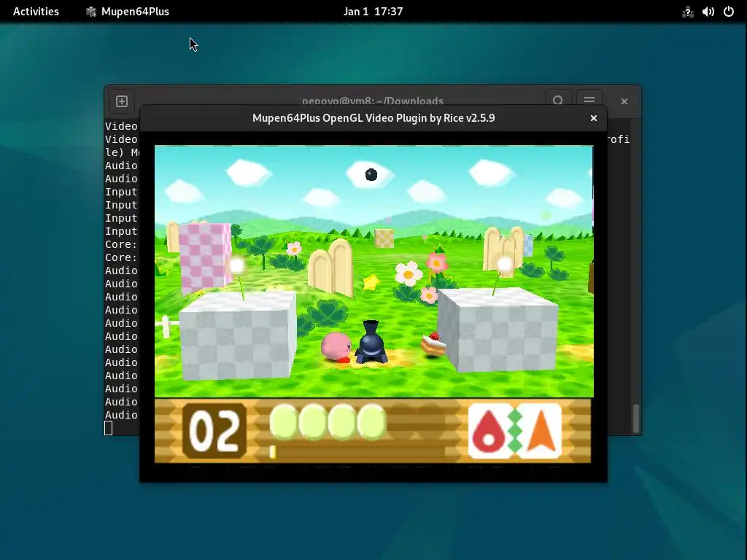Screen dimensions: 747x560
Task: Click the volume speaker icon in top bar
Action: pos(708,12)
